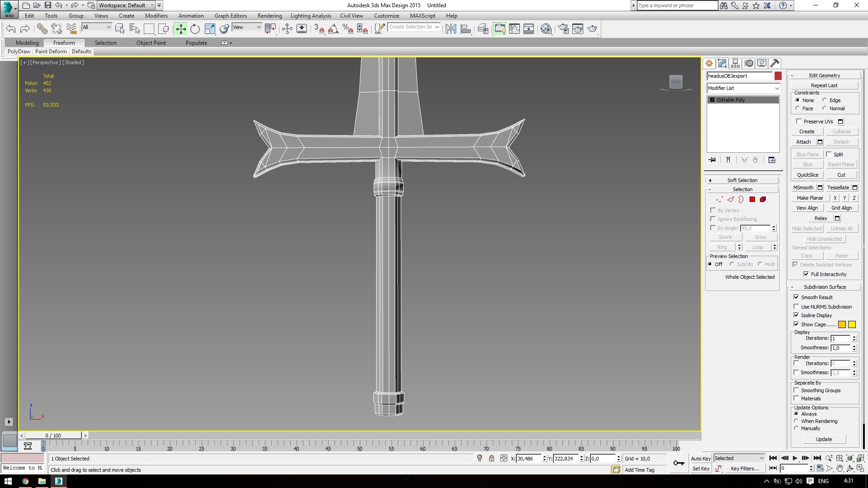
Task: Open the Motion command panel tab
Action: (749, 63)
